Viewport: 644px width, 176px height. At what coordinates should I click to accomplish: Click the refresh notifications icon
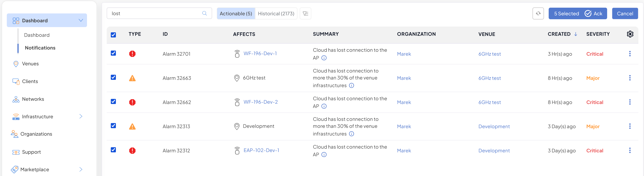(538, 13)
